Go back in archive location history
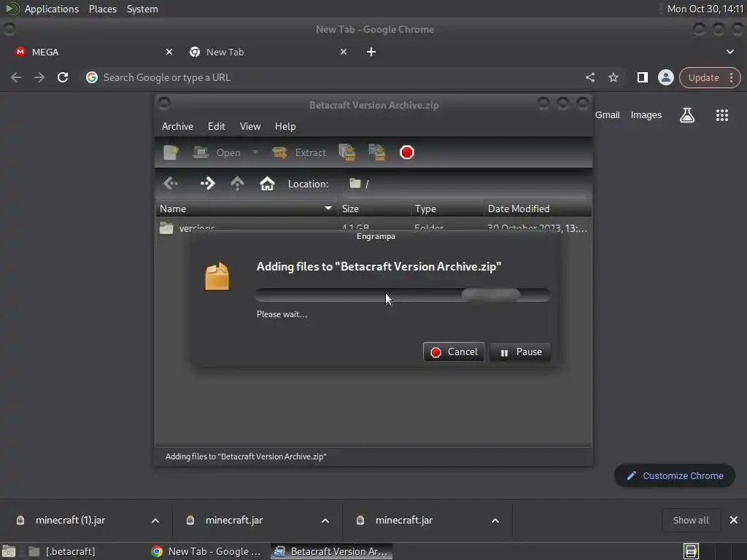This screenshot has width=747, height=560. tap(171, 183)
